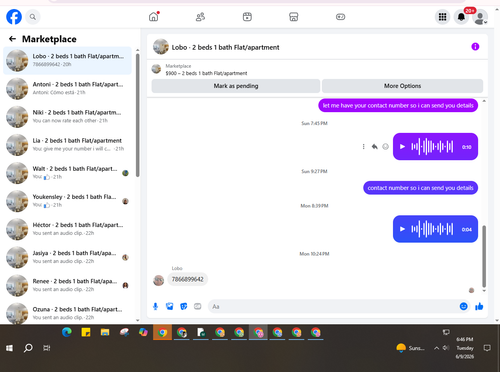
Task: Click the sticker icon in composer
Action: 184,306
